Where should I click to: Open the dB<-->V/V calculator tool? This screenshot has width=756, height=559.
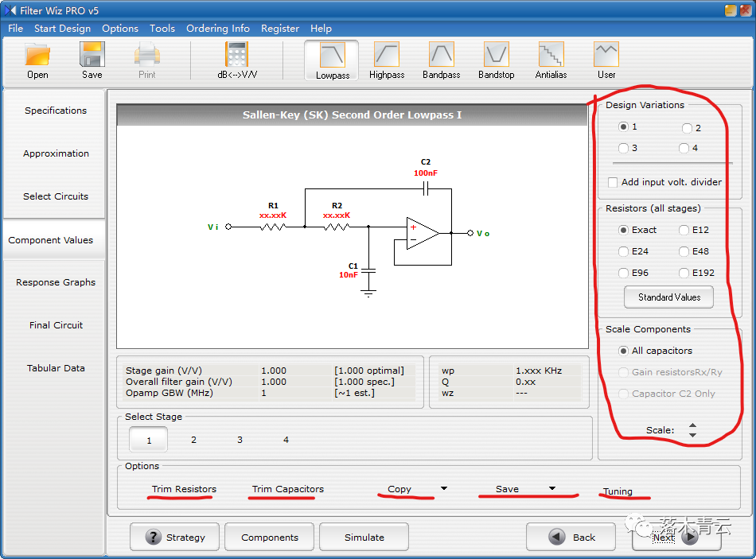(x=237, y=56)
